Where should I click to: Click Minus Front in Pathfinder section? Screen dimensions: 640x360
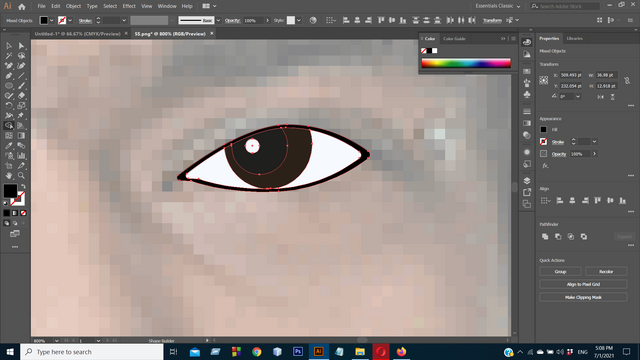coord(558,237)
